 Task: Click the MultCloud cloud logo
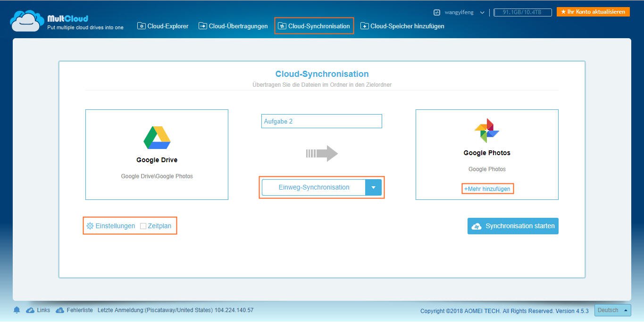[x=27, y=21]
